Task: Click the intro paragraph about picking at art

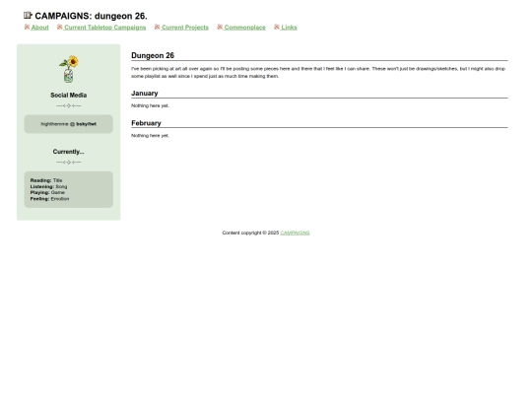Action: 318,72
